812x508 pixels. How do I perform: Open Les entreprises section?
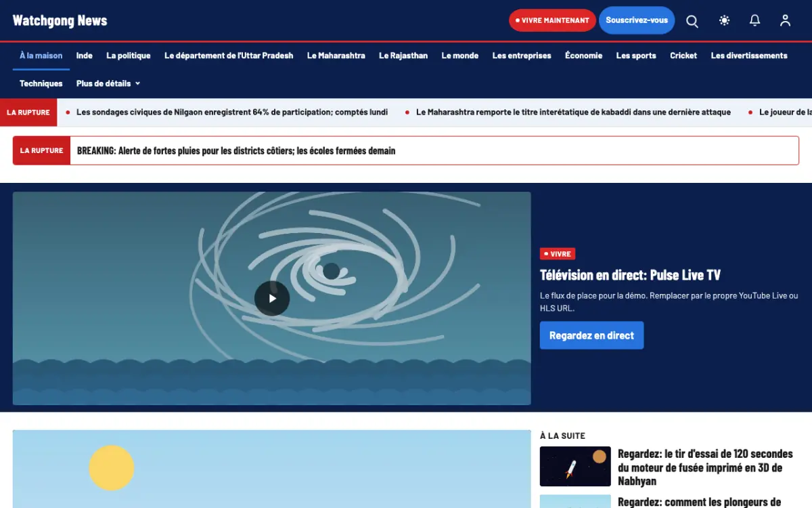pyautogui.click(x=522, y=56)
